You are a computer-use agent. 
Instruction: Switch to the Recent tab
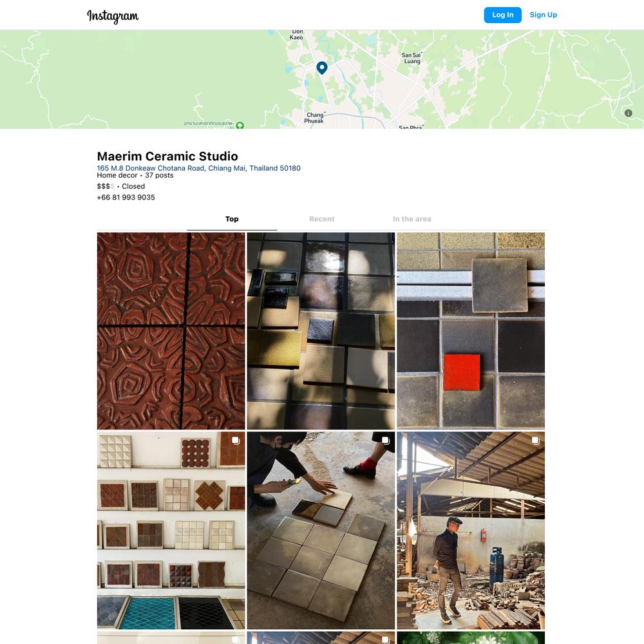click(x=322, y=220)
